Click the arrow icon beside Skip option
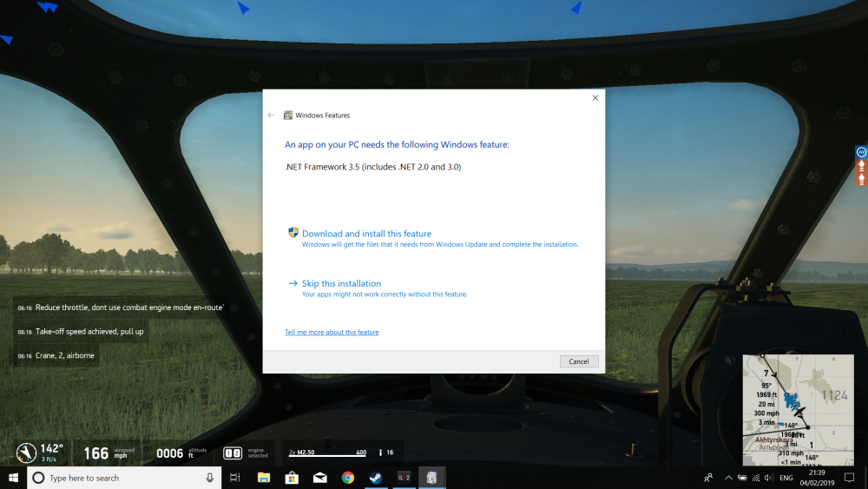 click(293, 283)
